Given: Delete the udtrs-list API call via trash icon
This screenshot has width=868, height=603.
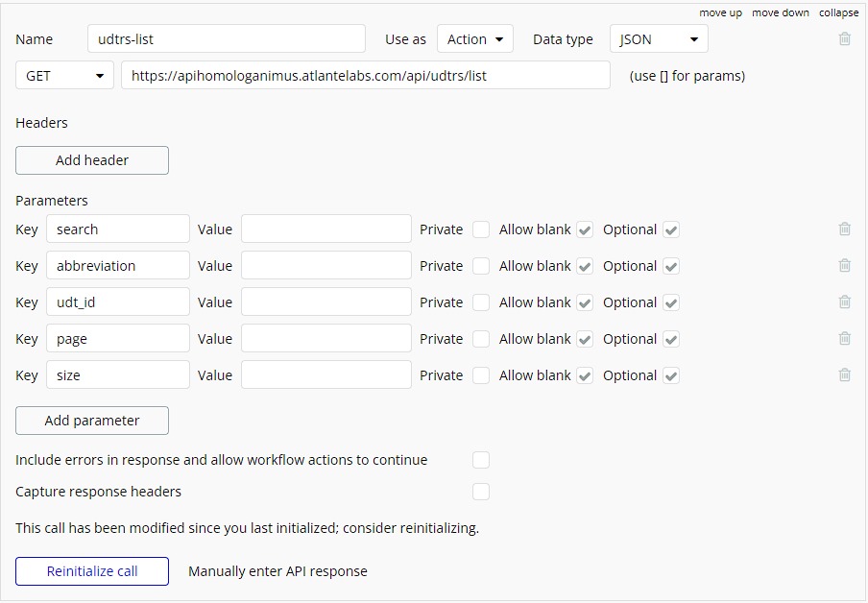Looking at the screenshot, I should pos(844,38).
